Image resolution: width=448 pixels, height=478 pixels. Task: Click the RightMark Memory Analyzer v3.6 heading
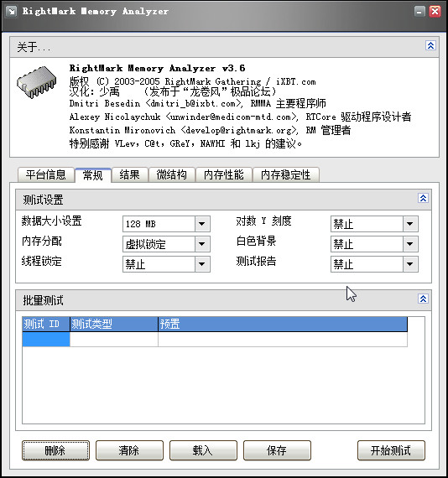158,68
